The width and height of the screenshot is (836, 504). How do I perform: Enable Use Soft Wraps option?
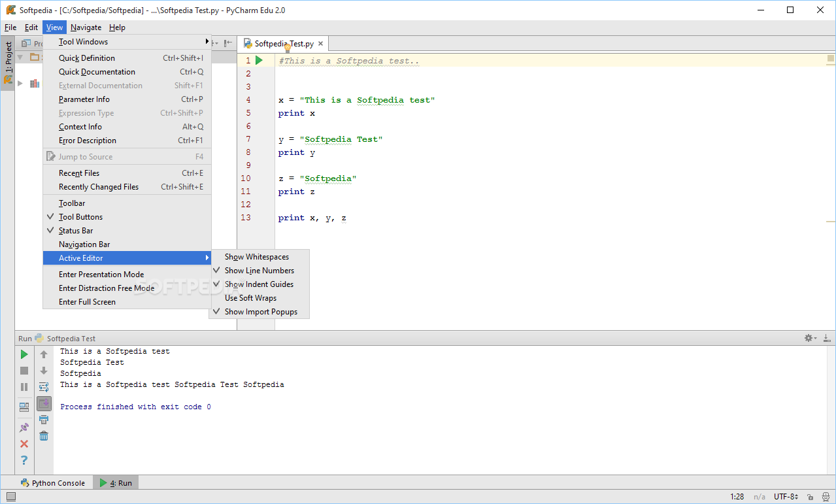click(x=259, y=298)
